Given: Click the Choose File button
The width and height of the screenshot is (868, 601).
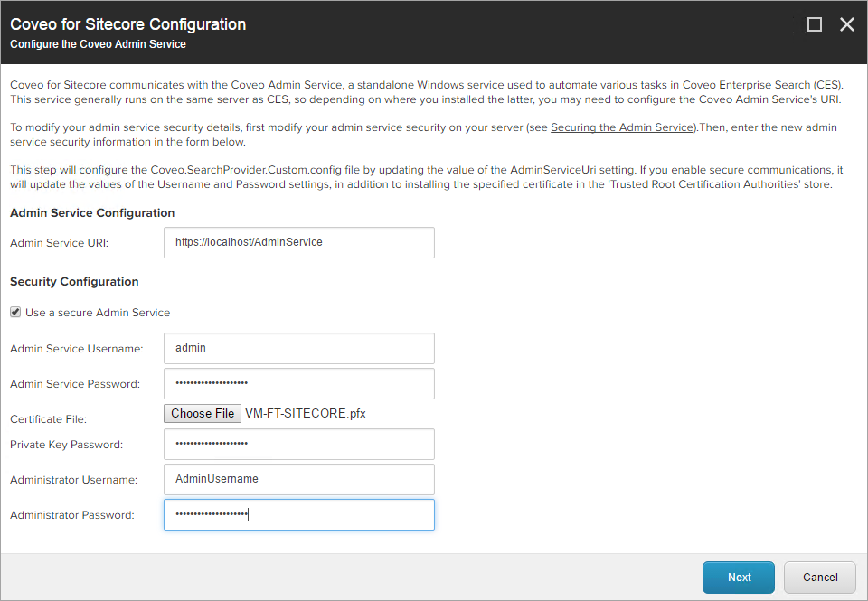Looking at the screenshot, I should [x=202, y=413].
